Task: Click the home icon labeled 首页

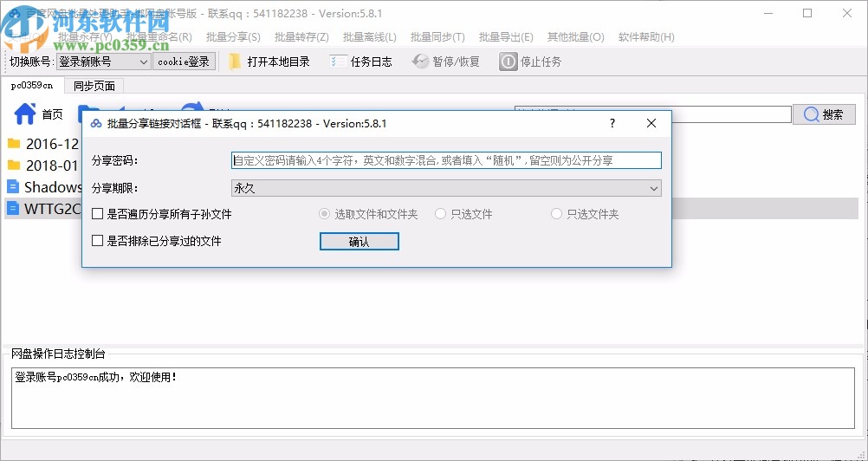Action: pyautogui.click(x=25, y=114)
